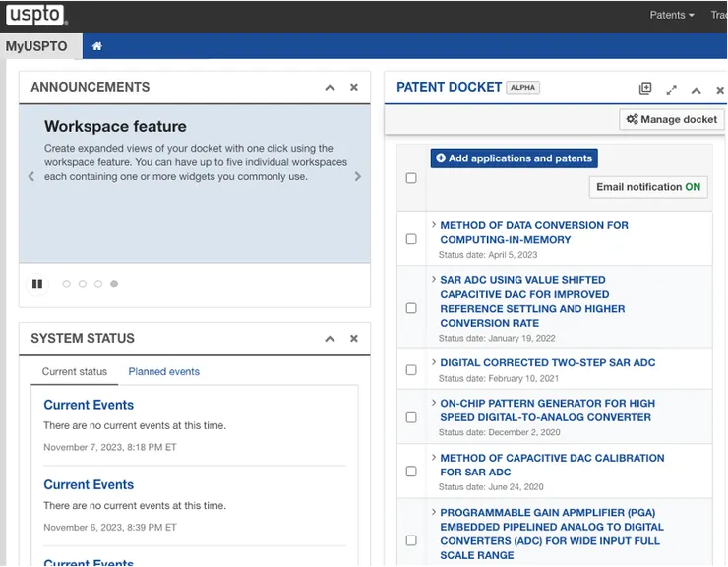Open Manage docket settings
Image resolution: width=728 pixels, height=567 pixels.
(672, 119)
